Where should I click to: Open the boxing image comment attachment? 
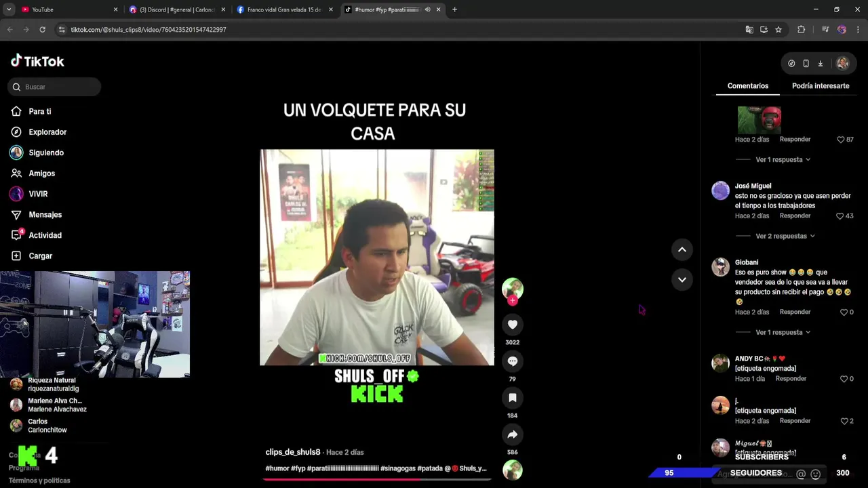pos(759,120)
